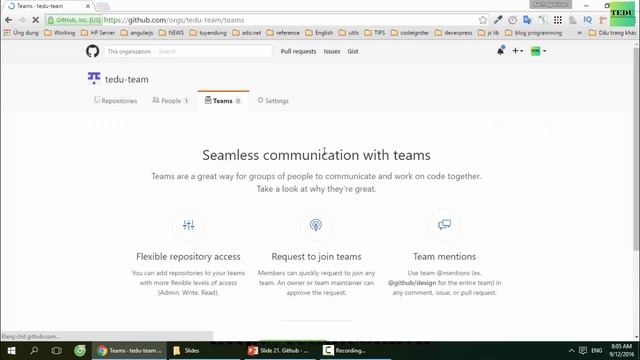This screenshot has height=360, width=640.
Task: Expand the bookmarks overflow chevron
Action: pyautogui.click(x=580, y=33)
